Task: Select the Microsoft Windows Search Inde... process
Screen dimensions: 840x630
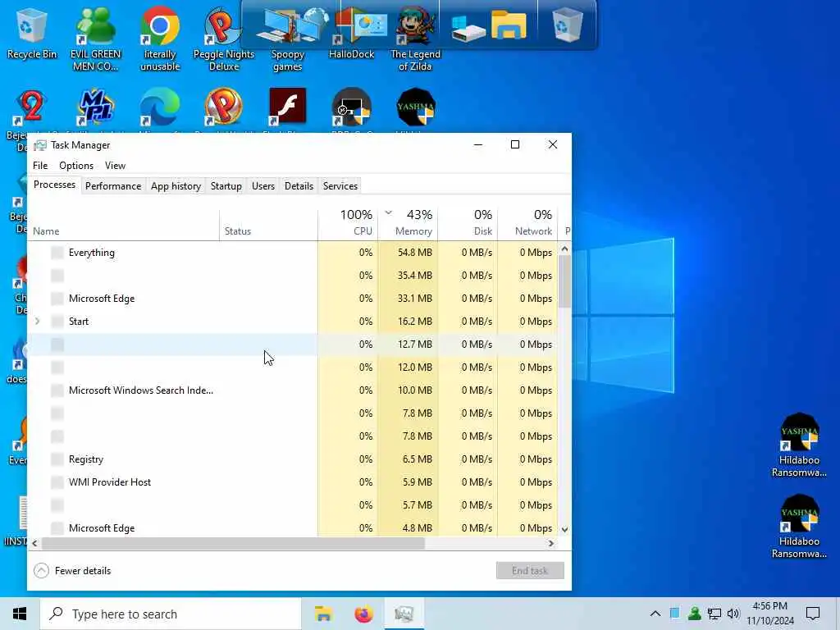Action: [x=293, y=390]
